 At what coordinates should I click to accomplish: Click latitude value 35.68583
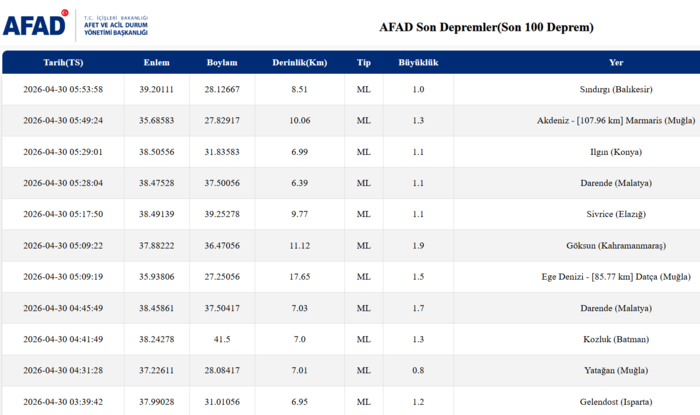coord(156,120)
